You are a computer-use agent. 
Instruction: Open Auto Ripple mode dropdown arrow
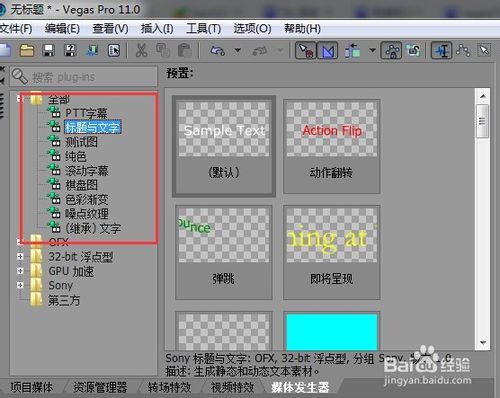click(x=373, y=50)
